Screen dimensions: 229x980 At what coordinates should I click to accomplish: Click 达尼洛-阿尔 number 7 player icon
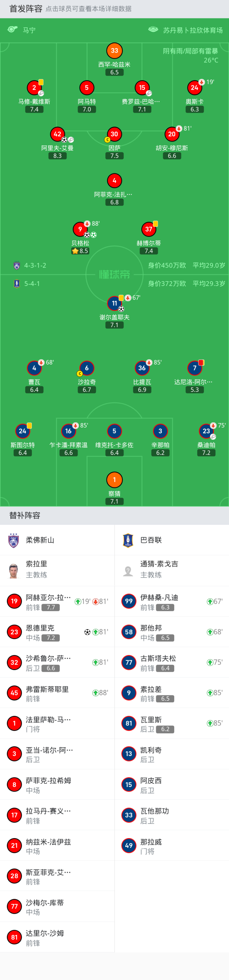pyautogui.click(x=195, y=368)
